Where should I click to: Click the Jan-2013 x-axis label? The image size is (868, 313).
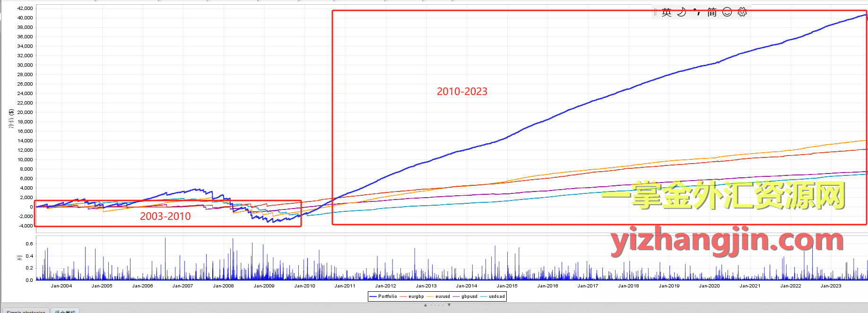pyautogui.click(x=426, y=286)
